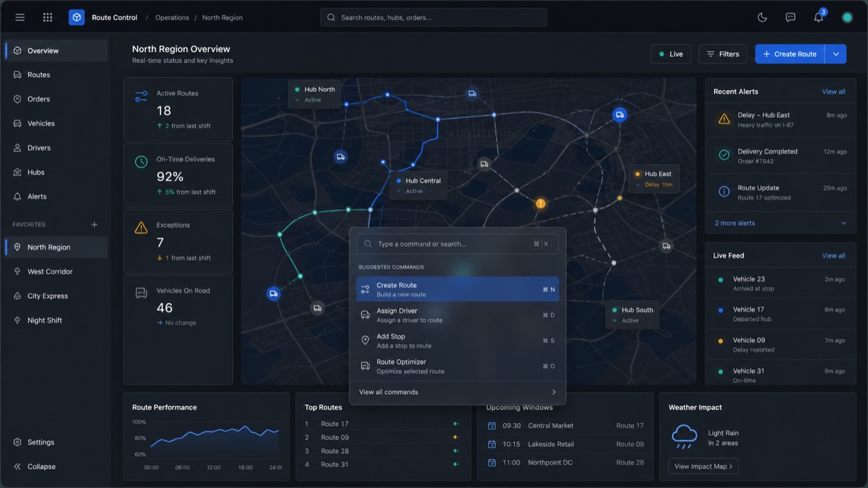Click the Exceptions warning triangle icon
The height and width of the screenshot is (488, 868).
(x=141, y=228)
